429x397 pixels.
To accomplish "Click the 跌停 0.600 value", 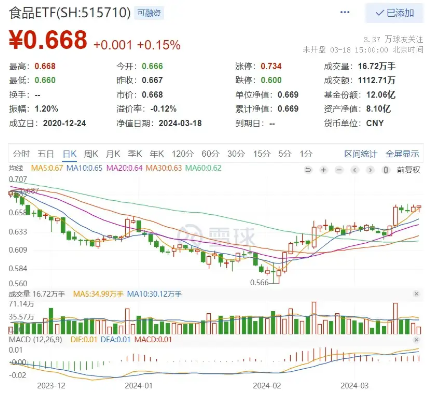I will pos(271,80).
